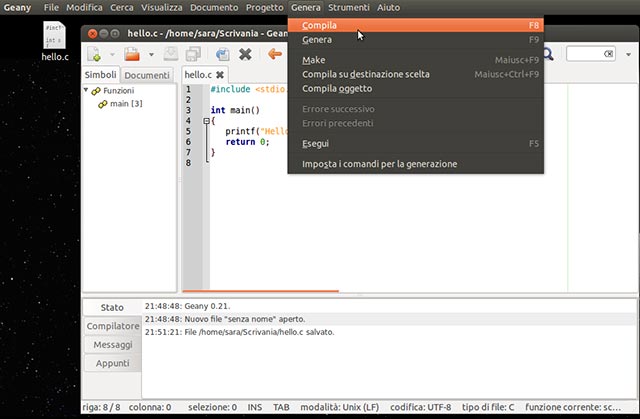
Task: Select Compila from the Genera menu
Action: tap(320, 25)
